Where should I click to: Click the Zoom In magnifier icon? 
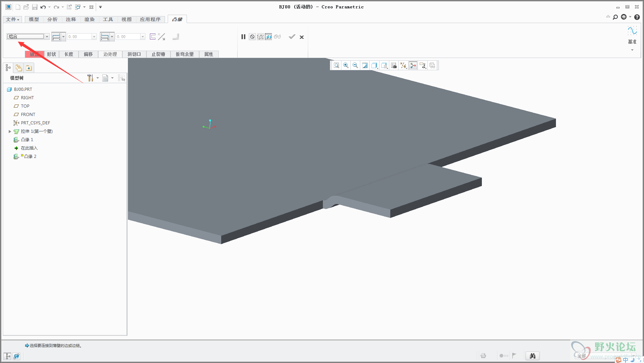click(346, 65)
